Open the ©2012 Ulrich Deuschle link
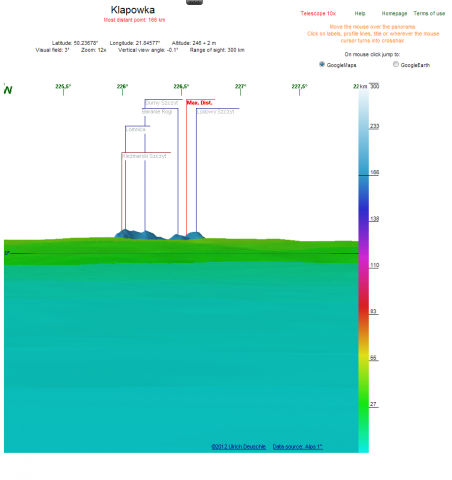This screenshot has width=452, height=480. click(x=239, y=447)
